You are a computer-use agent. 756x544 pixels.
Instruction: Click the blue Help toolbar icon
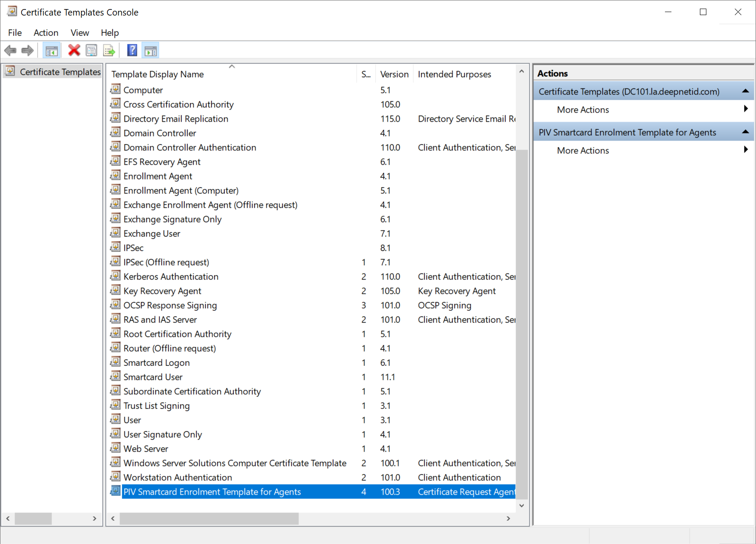(132, 51)
